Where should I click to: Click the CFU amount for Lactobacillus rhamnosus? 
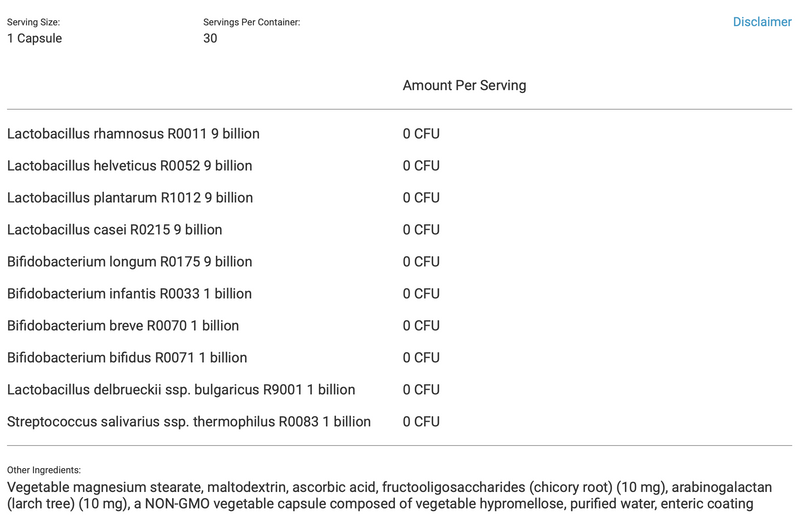(421, 134)
